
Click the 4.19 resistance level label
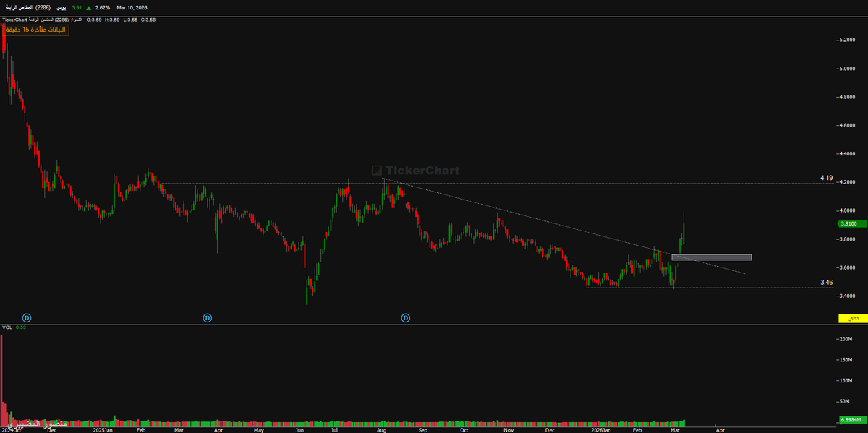[x=827, y=178]
